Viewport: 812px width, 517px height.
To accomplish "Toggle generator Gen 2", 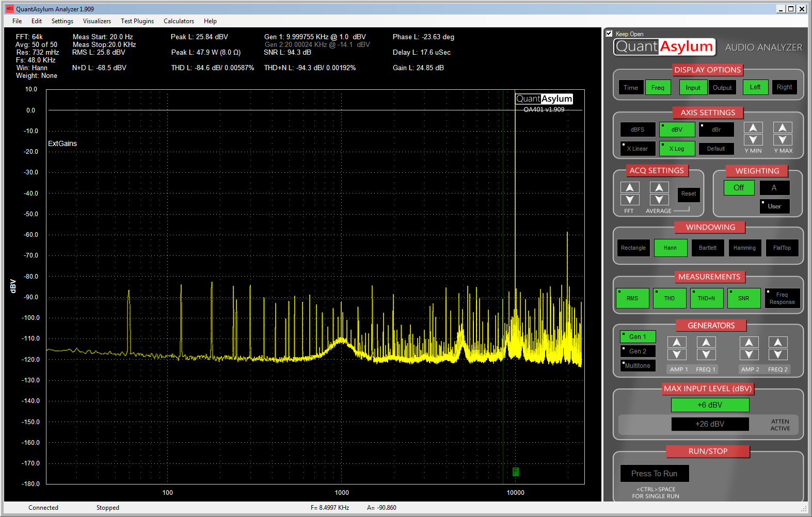I will 638,351.
